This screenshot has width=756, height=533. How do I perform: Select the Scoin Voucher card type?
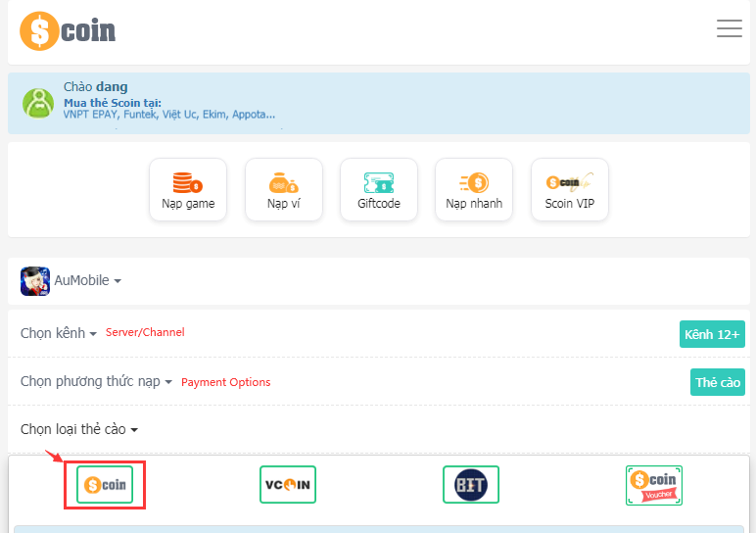coord(654,485)
